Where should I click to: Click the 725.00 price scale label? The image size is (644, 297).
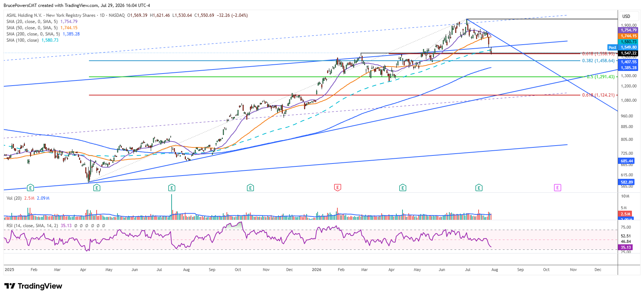[627, 153]
